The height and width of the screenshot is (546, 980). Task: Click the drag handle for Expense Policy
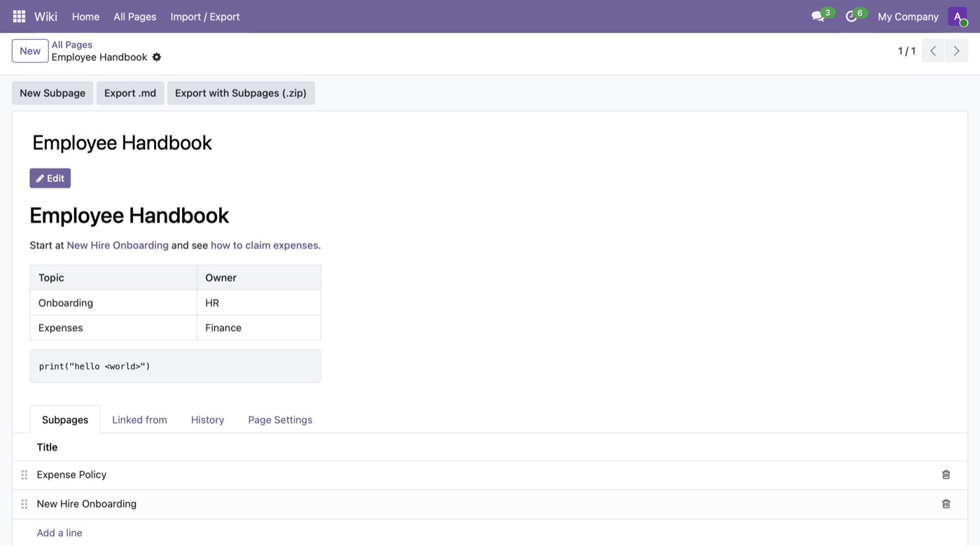click(24, 475)
